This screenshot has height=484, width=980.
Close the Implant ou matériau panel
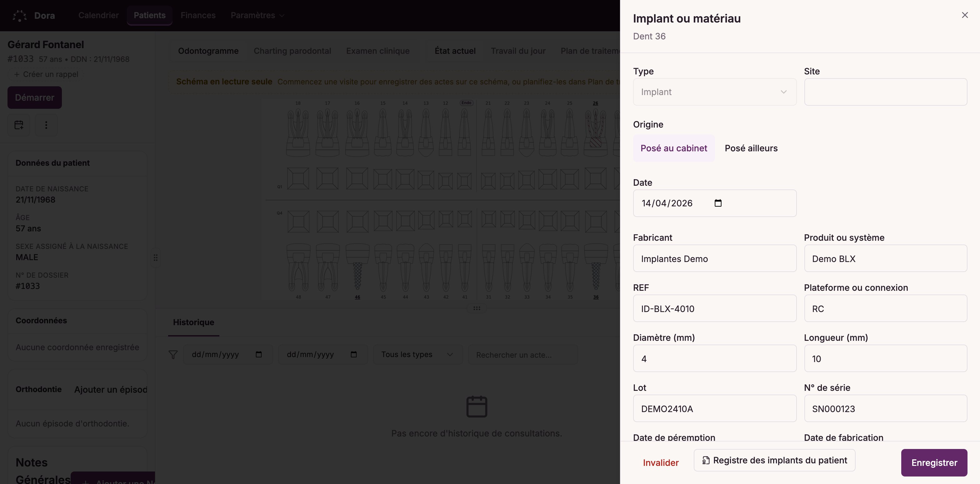tap(965, 15)
